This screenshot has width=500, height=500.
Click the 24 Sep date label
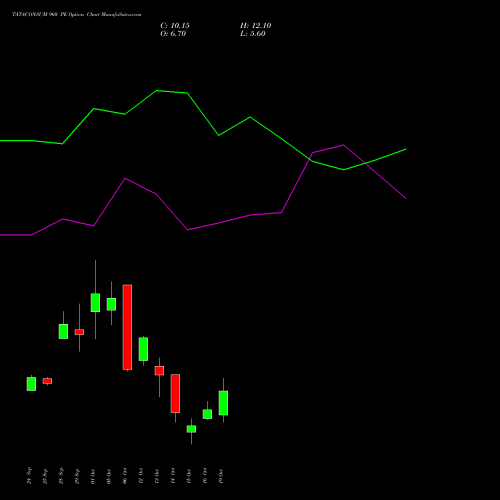click(29, 475)
